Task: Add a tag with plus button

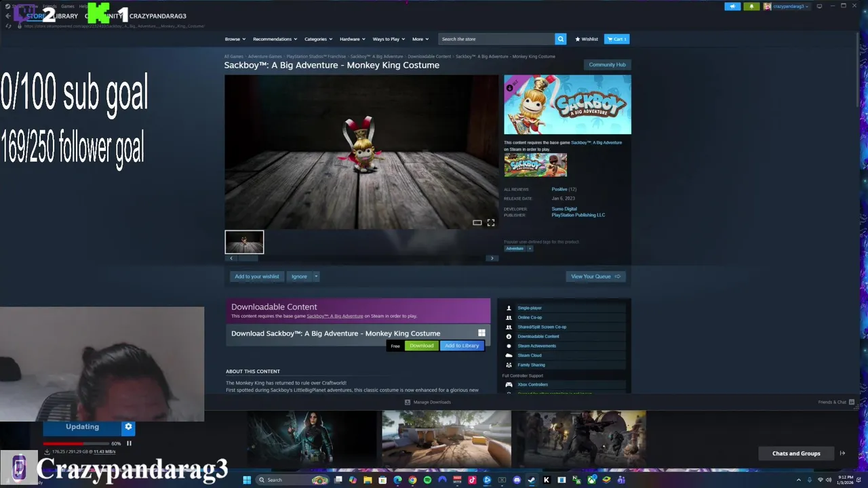Action: [530, 249]
